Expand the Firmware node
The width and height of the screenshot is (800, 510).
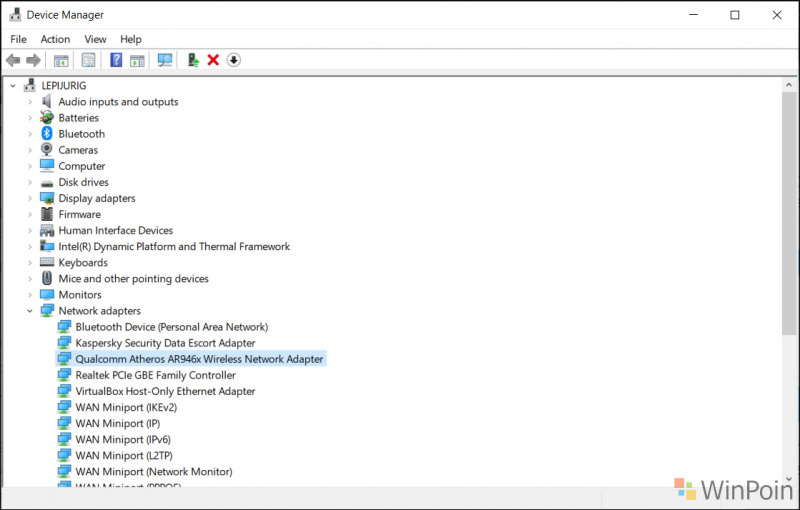click(x=30, y=214)
